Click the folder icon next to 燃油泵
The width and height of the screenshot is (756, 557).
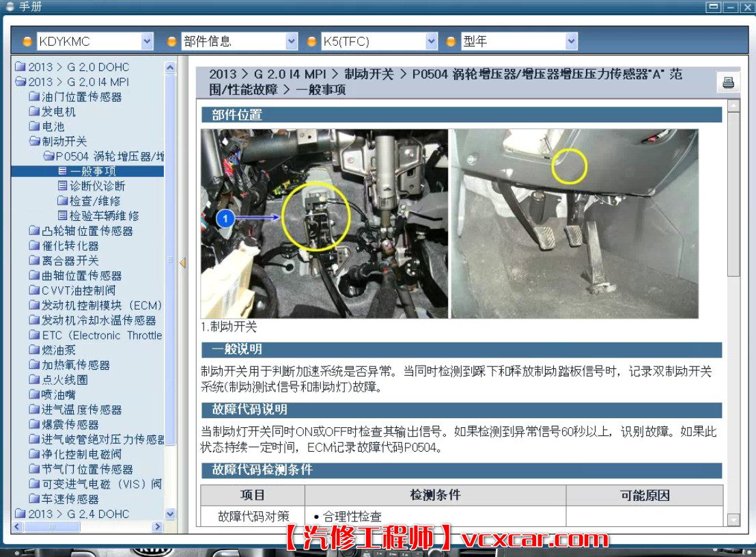(x=33, y=350)
